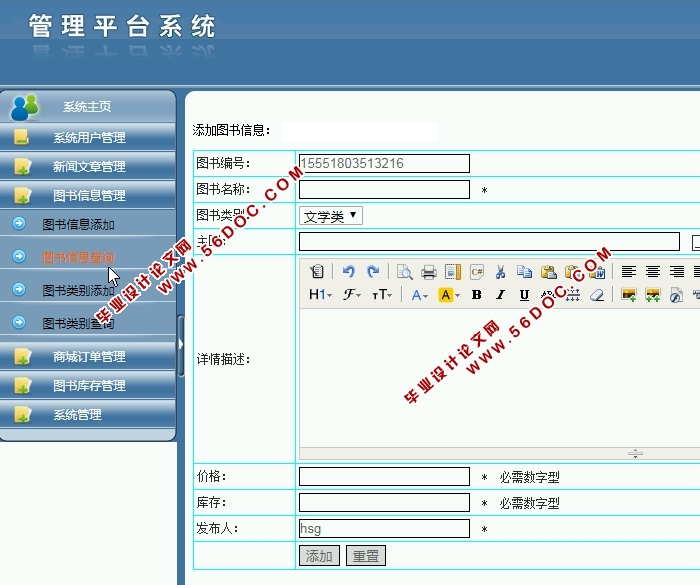Click the cut scissors icon
700x585 pixels.
(x=500, y=271)
